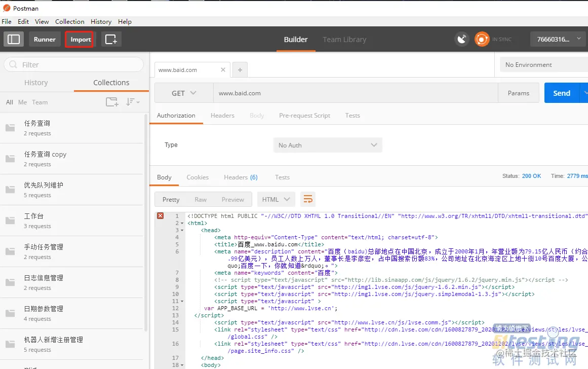Open the HTML response format dropdown

[x=276, y=199]
